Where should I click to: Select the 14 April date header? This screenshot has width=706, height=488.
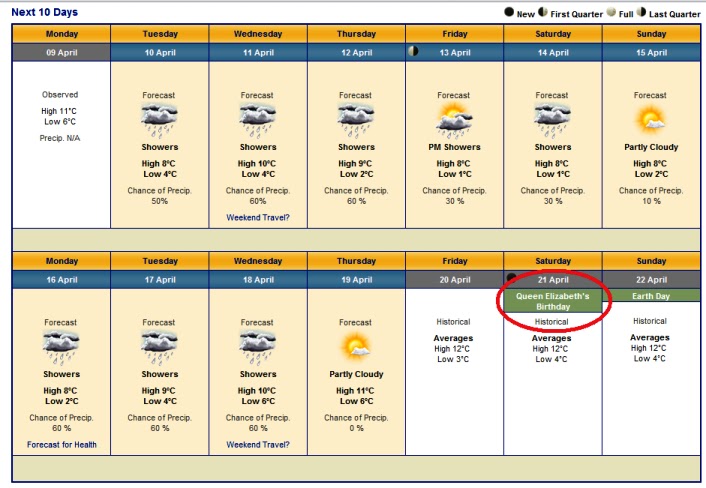tap(553, 52)
